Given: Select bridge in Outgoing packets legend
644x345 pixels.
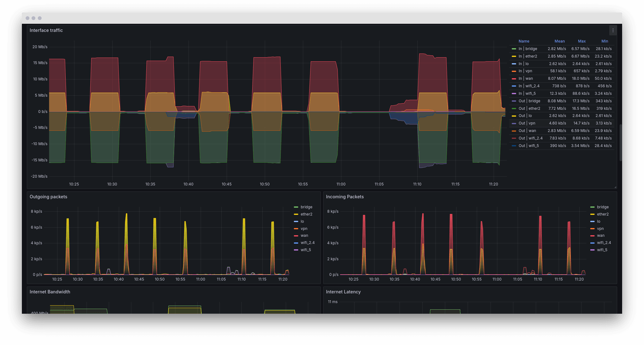Looking at the screenshot, I should (x=306, y=207).
